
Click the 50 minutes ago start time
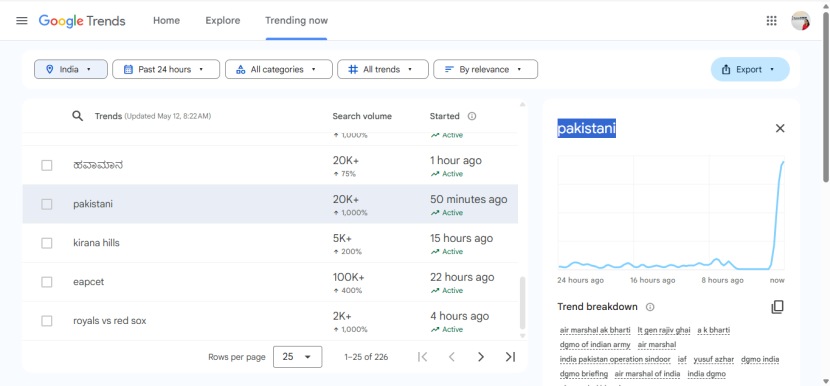[x=468, y=200]
